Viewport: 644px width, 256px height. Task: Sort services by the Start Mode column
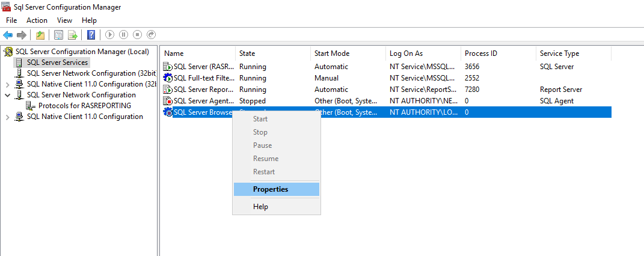(331, 53)
